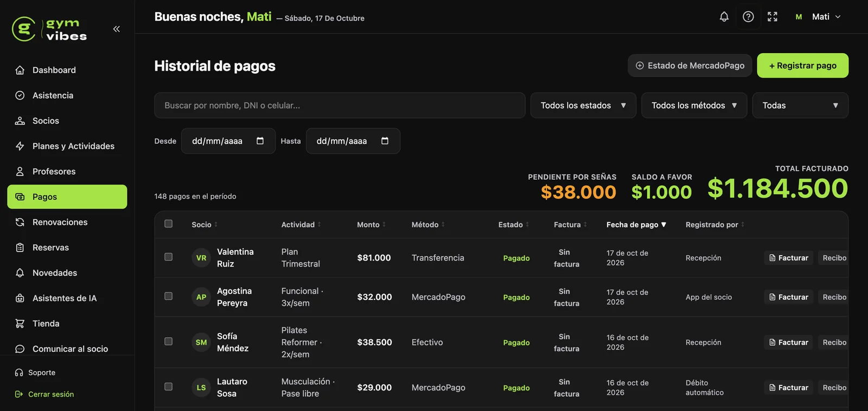Image resolution: width=868 pixels, height=411 pixels.
Task: Sort by Fecha de pago column
Action: coord(636,225)
